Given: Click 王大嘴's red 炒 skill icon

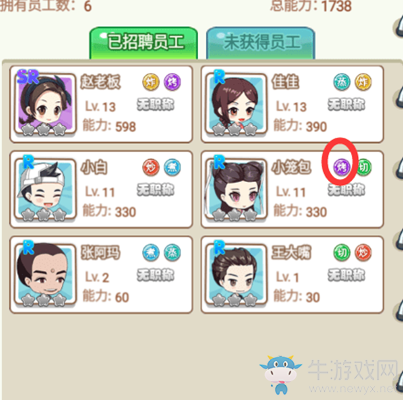Looking at the screenshot, I should (363, 253).
